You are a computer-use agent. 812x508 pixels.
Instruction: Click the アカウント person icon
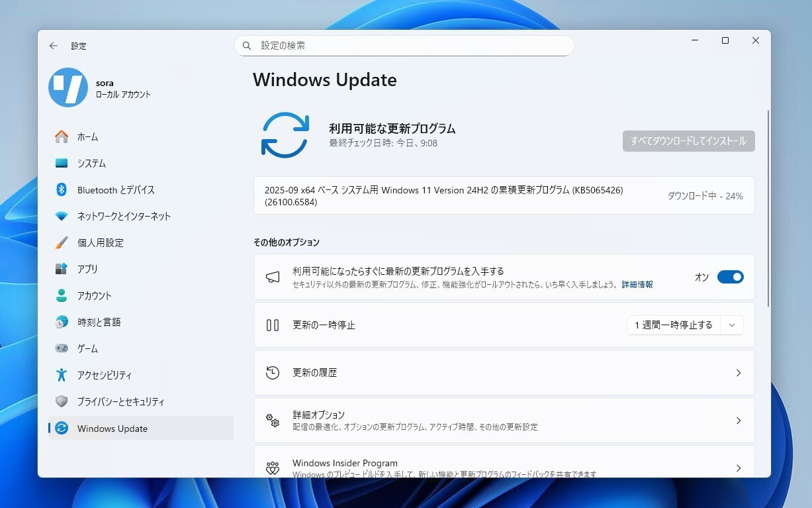click(62, 295)
